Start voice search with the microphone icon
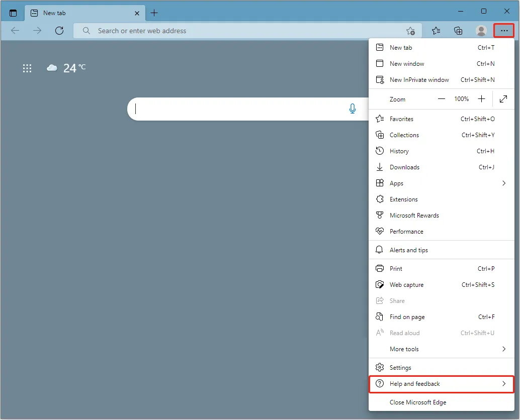Viewport: 520px width, 420px height. click(353, 109)
